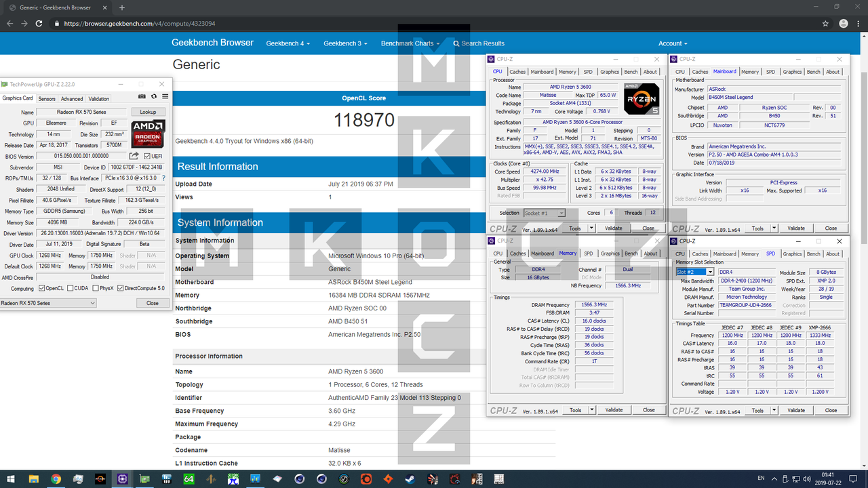868x488 pixels.
Task: Open the Chrome profile avatar
Action: 842,23
